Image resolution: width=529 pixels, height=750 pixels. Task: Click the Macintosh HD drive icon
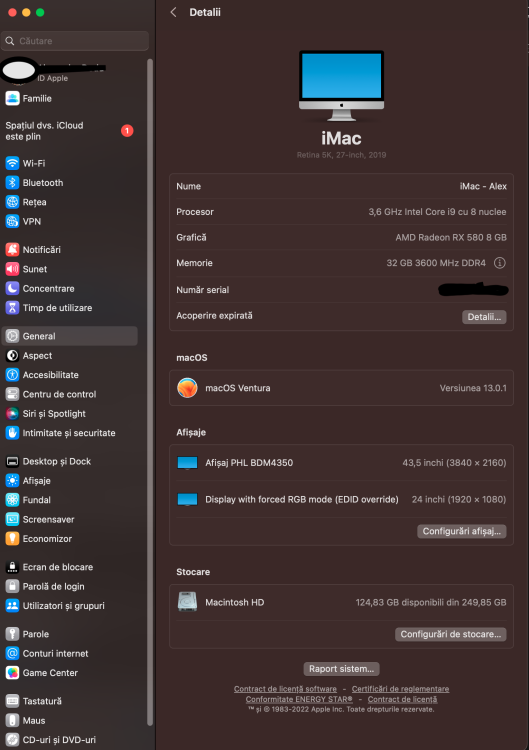tap(187, 602)
